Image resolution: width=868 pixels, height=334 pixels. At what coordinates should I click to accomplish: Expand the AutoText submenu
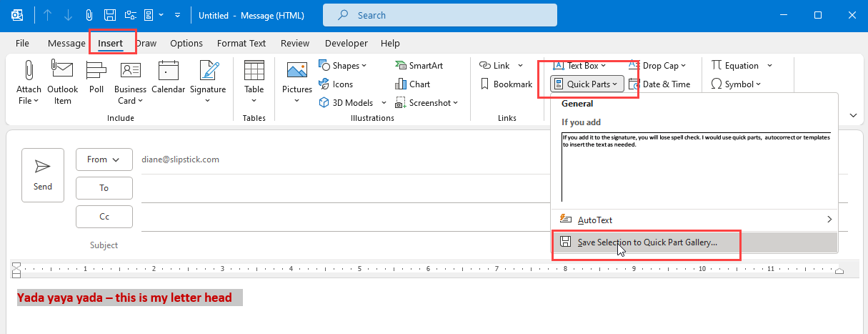pyautogui.click(x=693, y=220)
